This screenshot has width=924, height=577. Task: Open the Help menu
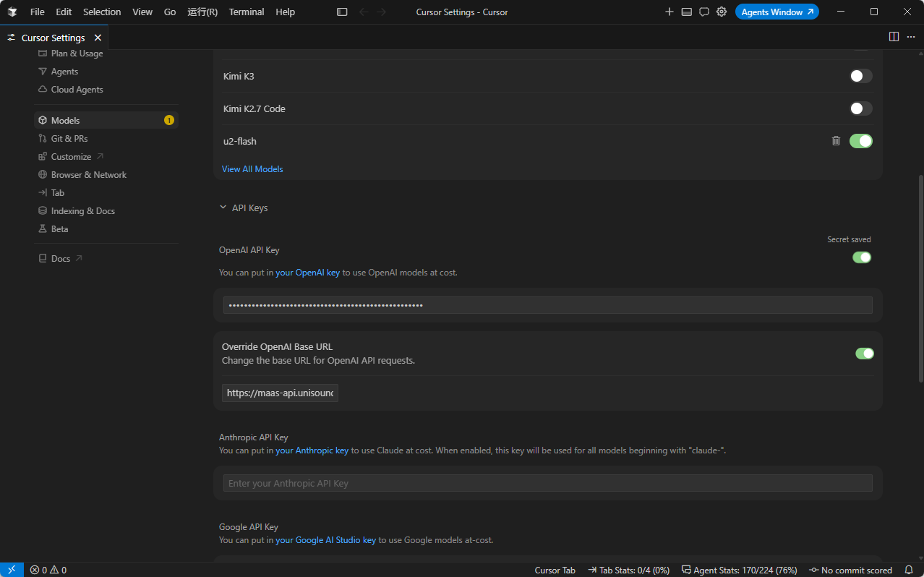[286, 12]
